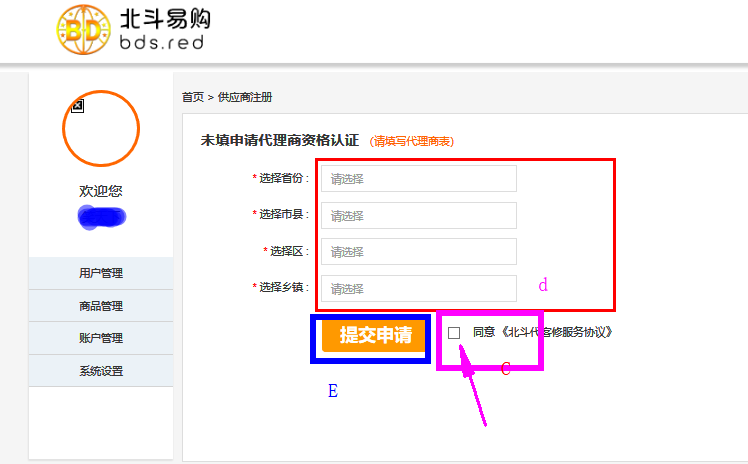Viewport: 748px width, 464px height.
Task: Click the 北斗易购 bds.red site name
Action: click(x=165, y=32)
